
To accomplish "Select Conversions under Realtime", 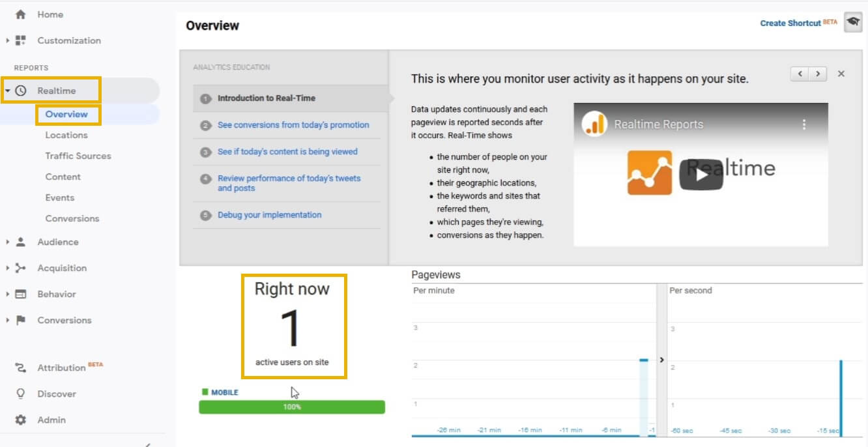I will click(72, 218).
